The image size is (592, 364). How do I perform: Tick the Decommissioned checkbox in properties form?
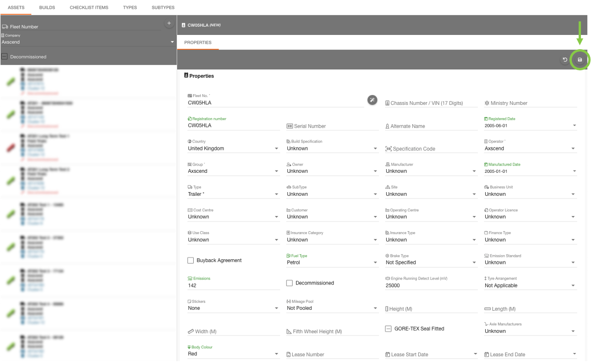tap(289, 283)
